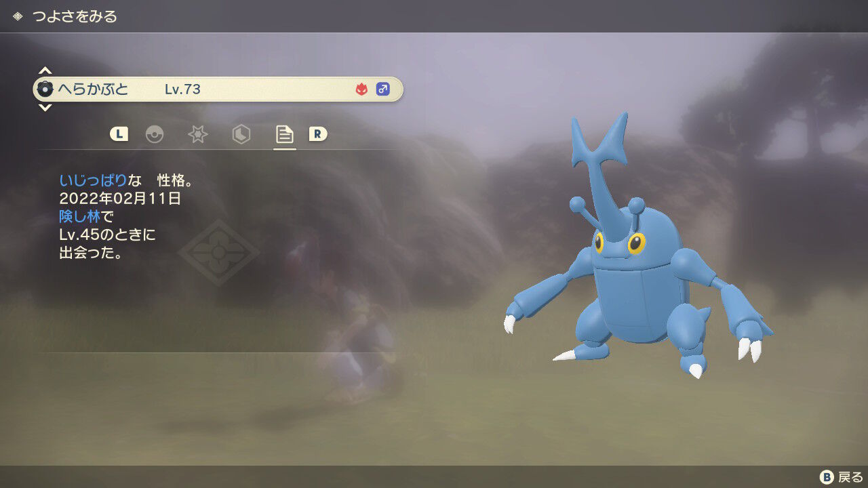
Task: Click the Lv.73 level text
Action: tap(182, 89)
